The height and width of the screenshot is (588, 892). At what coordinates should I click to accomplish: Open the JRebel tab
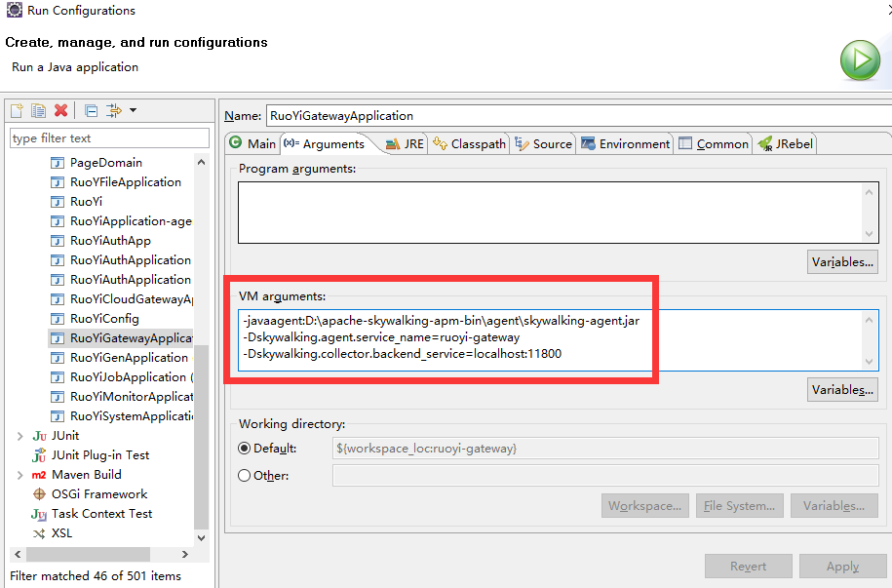click(786, 143)
